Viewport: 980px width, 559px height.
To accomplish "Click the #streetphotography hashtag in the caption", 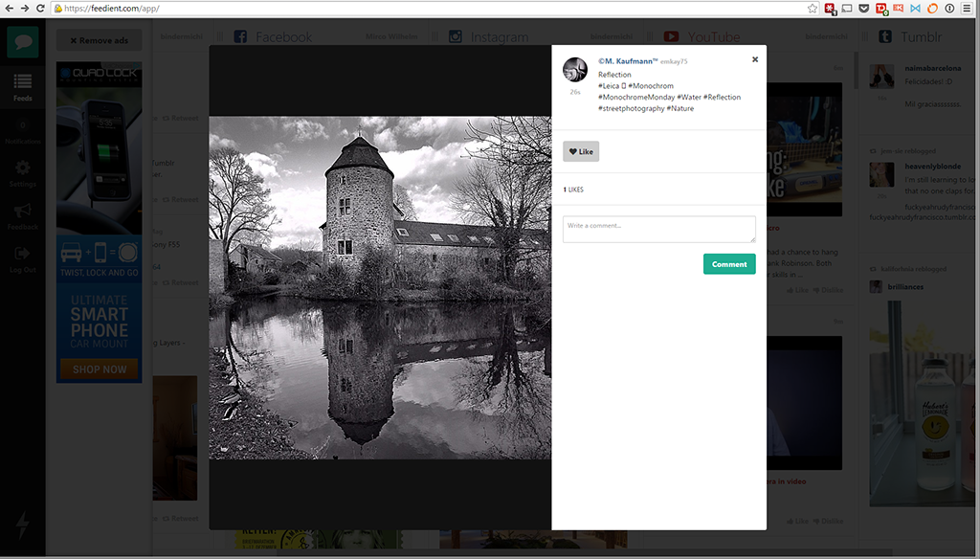I will 632,108.
